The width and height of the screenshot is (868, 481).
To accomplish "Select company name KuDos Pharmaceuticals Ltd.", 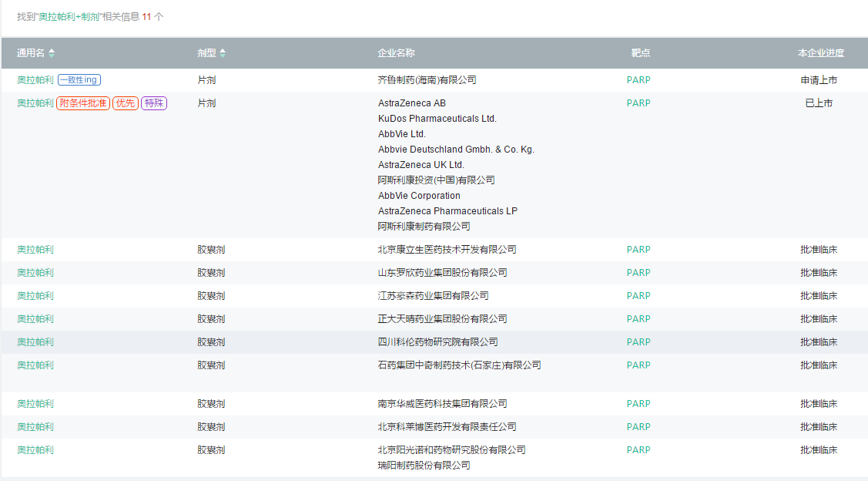I will point(437,119).
